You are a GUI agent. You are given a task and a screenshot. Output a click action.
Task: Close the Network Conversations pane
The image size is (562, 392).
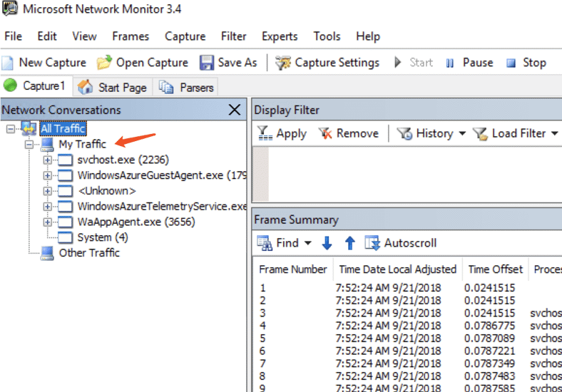click(235, 110)
